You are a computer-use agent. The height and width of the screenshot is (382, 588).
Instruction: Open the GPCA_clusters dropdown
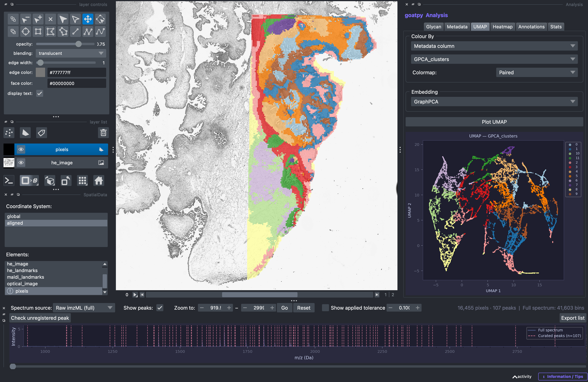(494, 59)
